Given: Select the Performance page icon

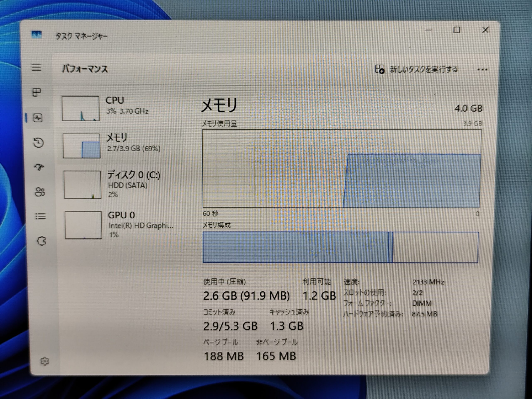Looking at the screenshot, I should click(38, 118).
